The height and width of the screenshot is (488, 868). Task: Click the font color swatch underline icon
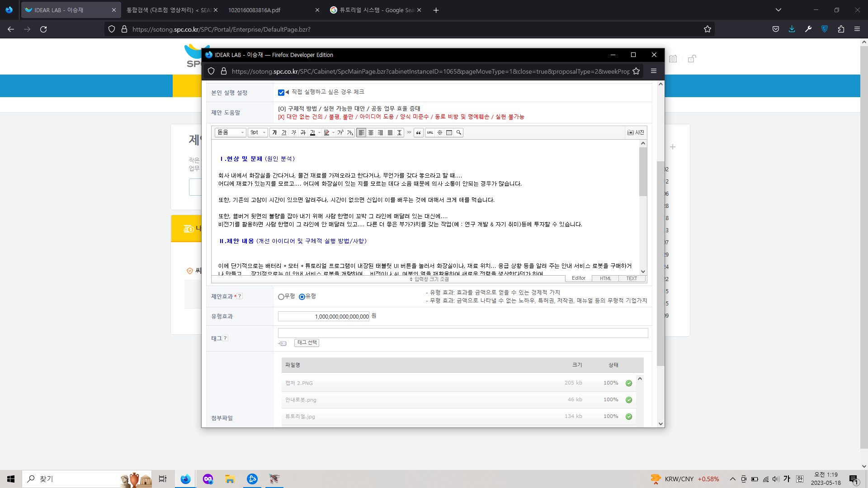312,132
